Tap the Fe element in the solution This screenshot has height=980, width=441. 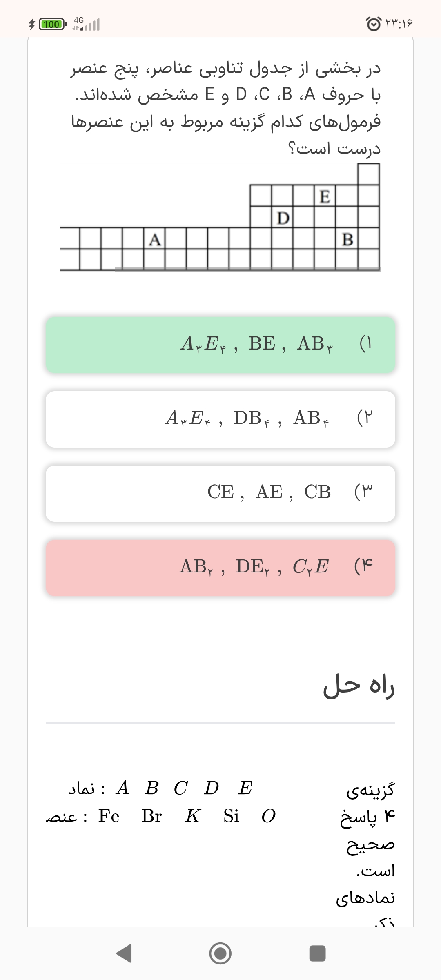109,816
